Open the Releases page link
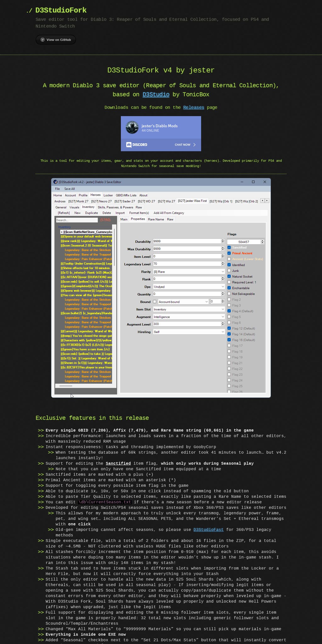 (194, 108)
